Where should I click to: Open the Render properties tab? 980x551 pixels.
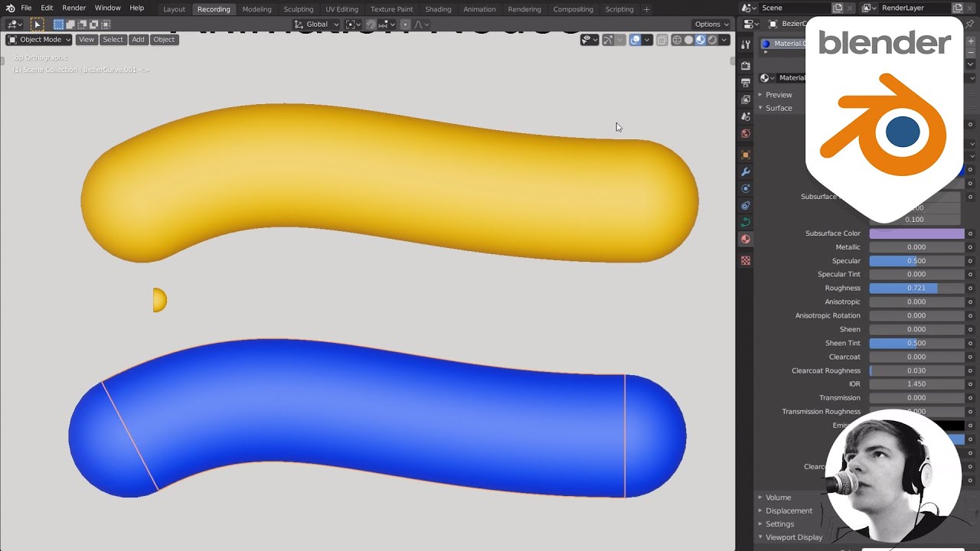[746, 66]
